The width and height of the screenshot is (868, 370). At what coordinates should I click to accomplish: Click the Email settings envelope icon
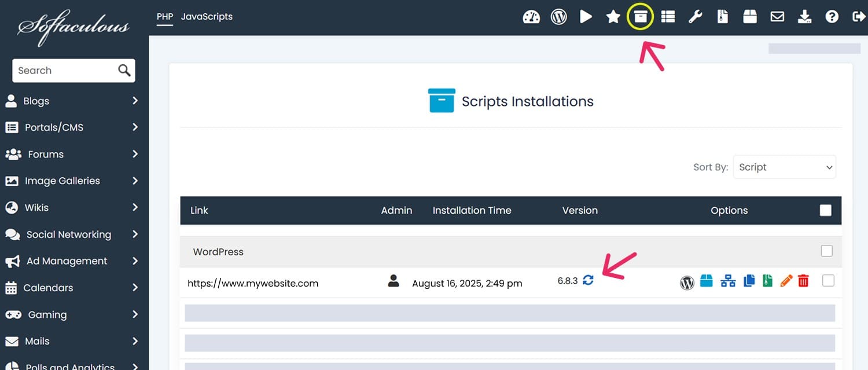click(x=777, y=16)
